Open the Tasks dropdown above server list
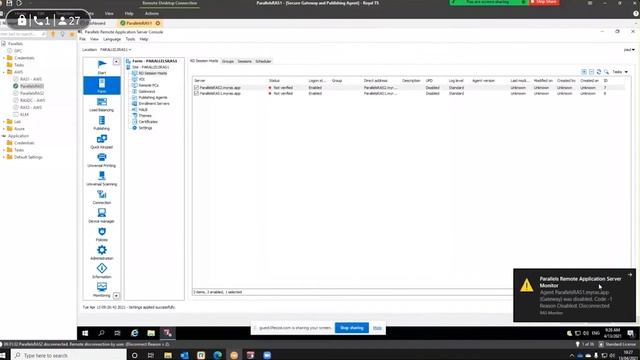This screenshot has height=360, width=640. click(x=620, y=72)
